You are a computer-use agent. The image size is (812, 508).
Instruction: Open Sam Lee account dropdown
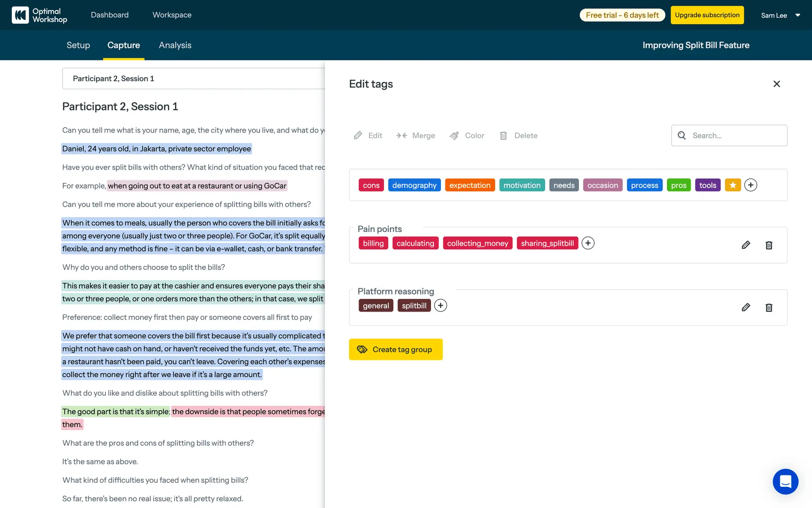point(780,15)
